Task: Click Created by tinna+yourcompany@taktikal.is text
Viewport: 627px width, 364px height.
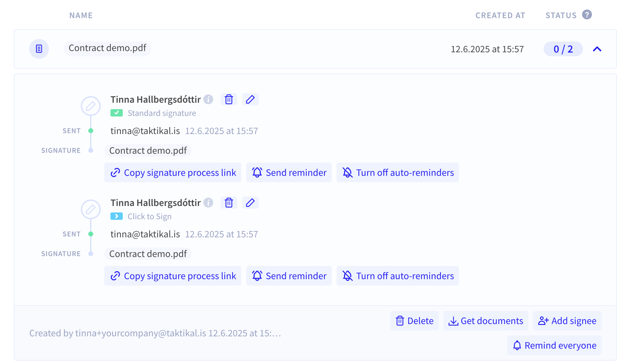Action: (155, 333)
